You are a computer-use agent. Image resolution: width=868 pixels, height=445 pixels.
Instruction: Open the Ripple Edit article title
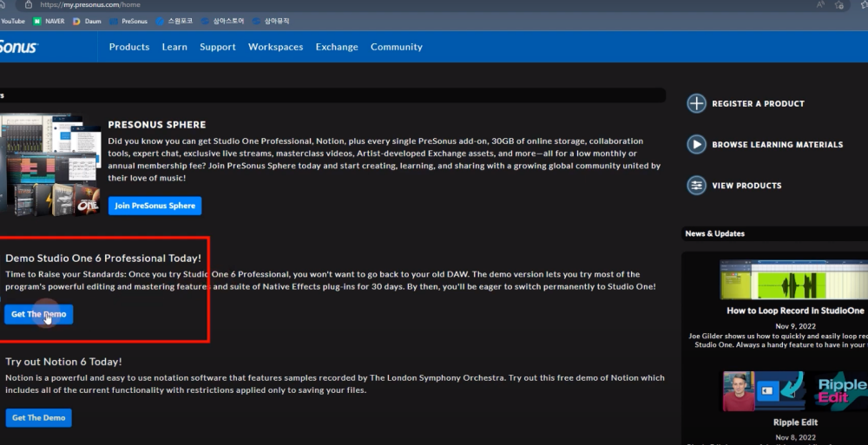click(795, 422)
